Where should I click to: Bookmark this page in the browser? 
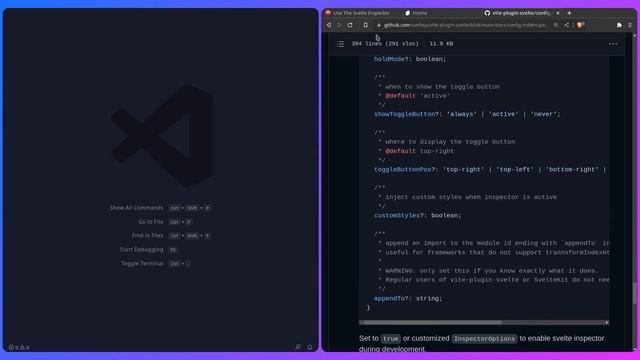(x=365, y=25)
